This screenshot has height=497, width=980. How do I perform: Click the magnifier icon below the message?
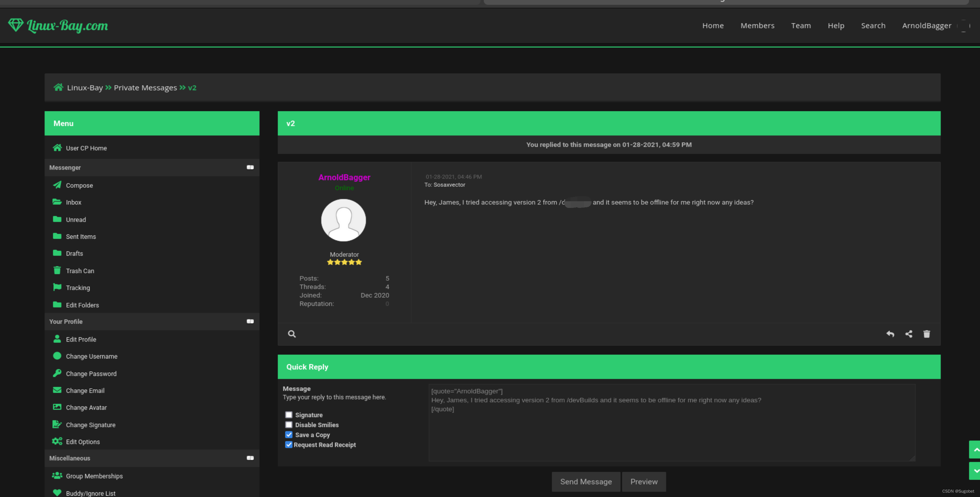point(292,334)
